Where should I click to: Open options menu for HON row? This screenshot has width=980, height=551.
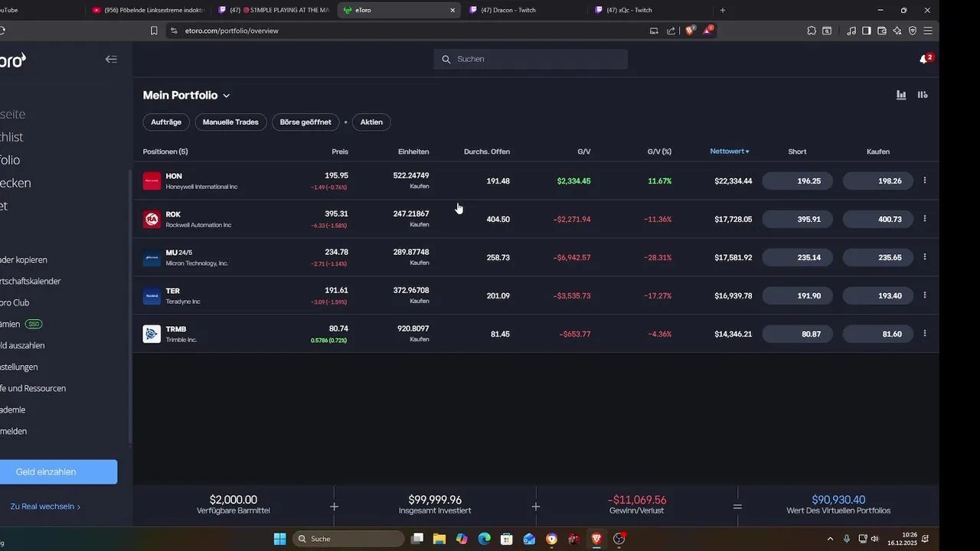pyautogui.click(x=925, y=181)
